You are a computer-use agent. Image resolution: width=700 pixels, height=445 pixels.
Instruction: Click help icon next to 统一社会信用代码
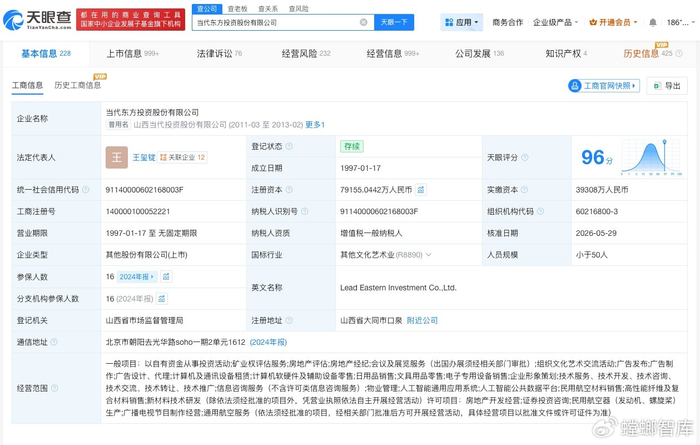pyautogui.click(x=85, y=190)
